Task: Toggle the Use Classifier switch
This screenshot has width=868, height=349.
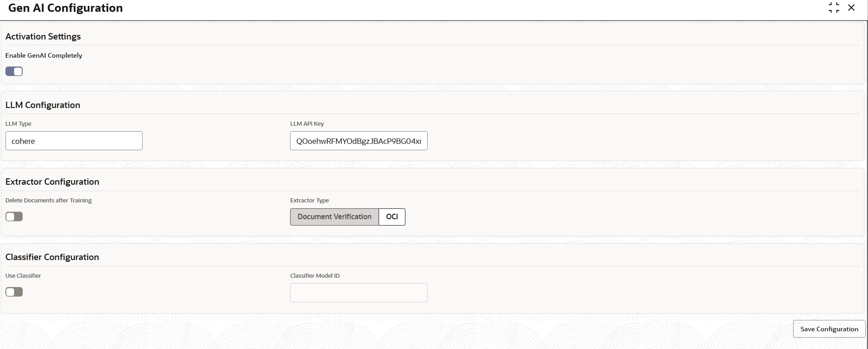Action: click(x=14, y=292)
